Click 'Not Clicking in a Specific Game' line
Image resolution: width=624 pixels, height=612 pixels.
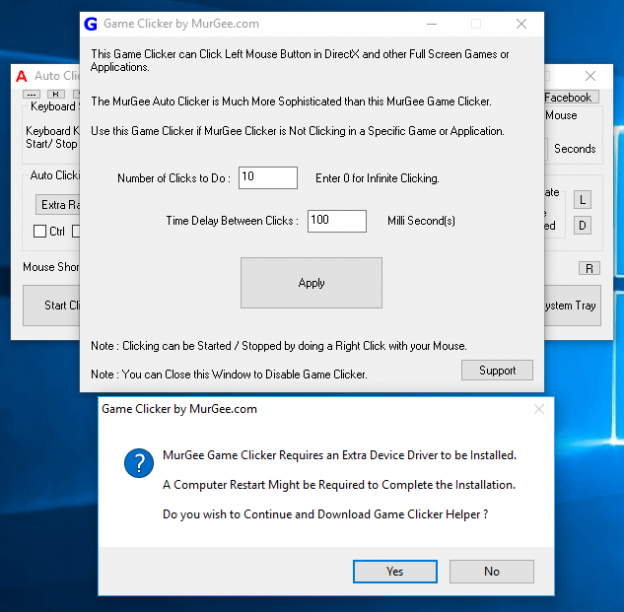point(297,131)
